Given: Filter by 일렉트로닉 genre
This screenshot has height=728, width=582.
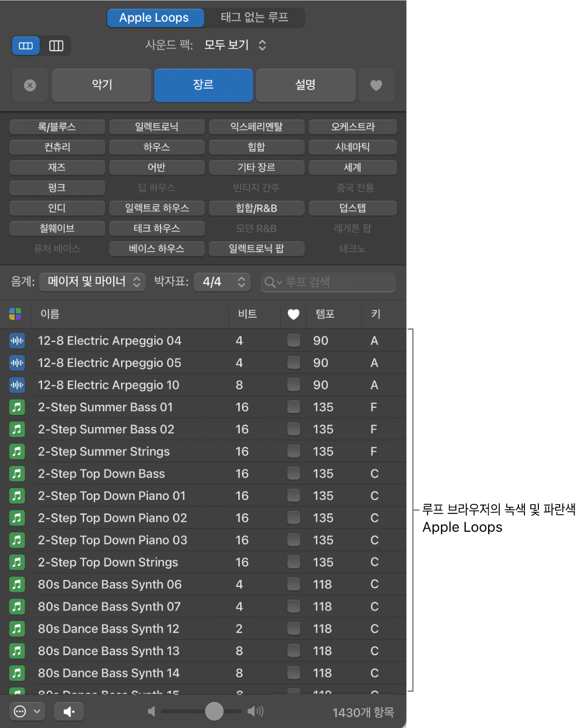Looking at the screenshot, I should (x=157, y=127).
